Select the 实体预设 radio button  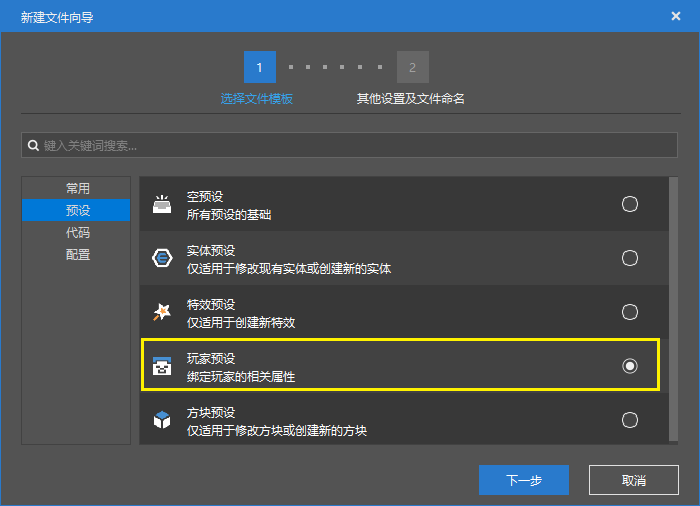coord(630,258)
